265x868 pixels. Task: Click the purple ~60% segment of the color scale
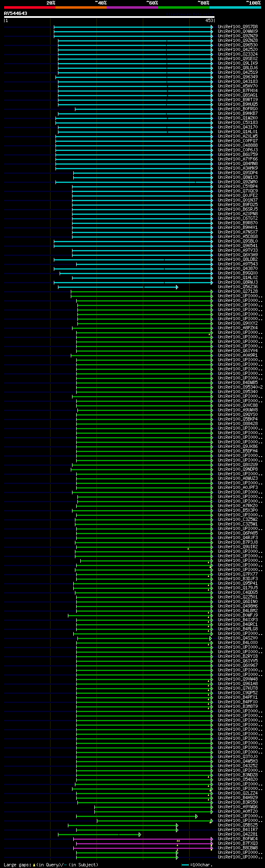click(x=132, y=7)
